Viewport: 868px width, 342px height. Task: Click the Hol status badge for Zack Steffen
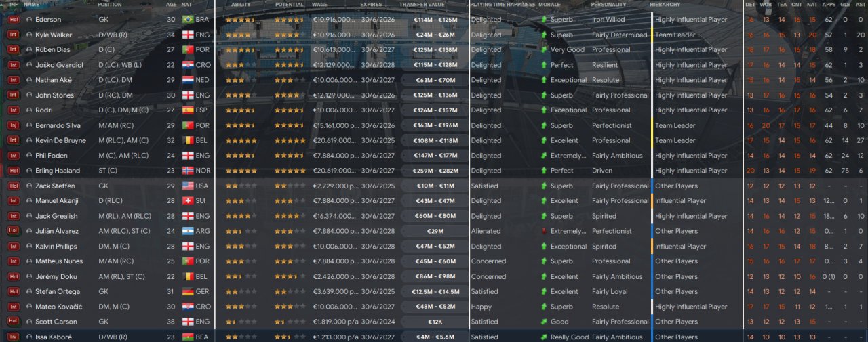pyautogui.click(x=14, y=186)
